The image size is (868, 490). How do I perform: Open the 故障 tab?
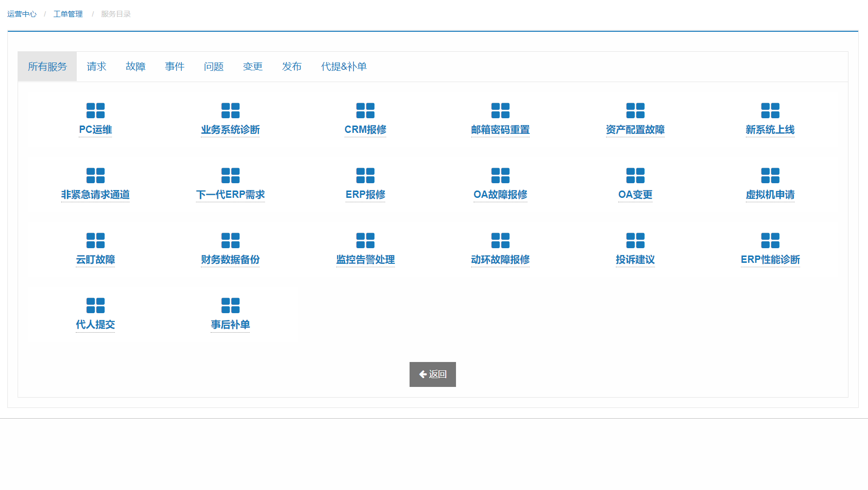coord(135,66)
